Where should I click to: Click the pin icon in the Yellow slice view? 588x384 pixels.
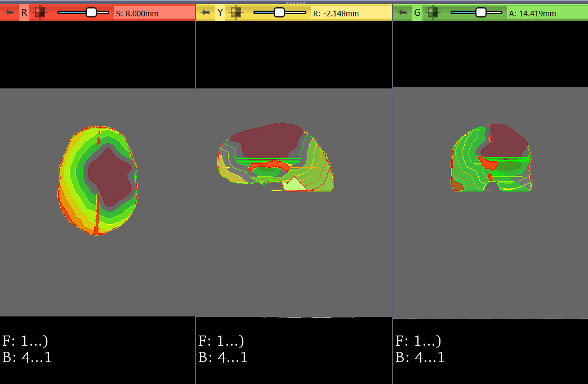(206, 12)
